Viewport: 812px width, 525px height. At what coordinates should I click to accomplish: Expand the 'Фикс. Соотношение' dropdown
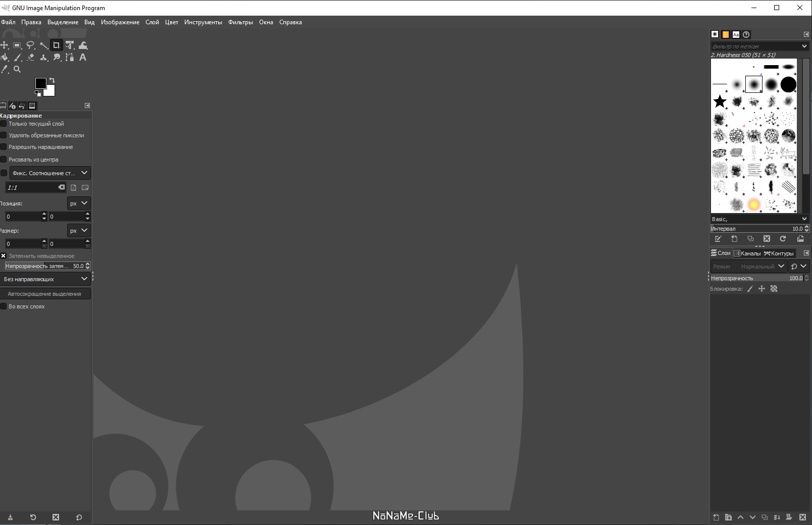[49, 173]
